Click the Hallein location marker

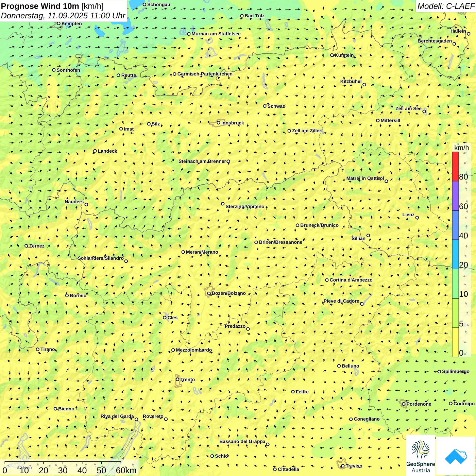pyautogui.click(x=469, y=34)
